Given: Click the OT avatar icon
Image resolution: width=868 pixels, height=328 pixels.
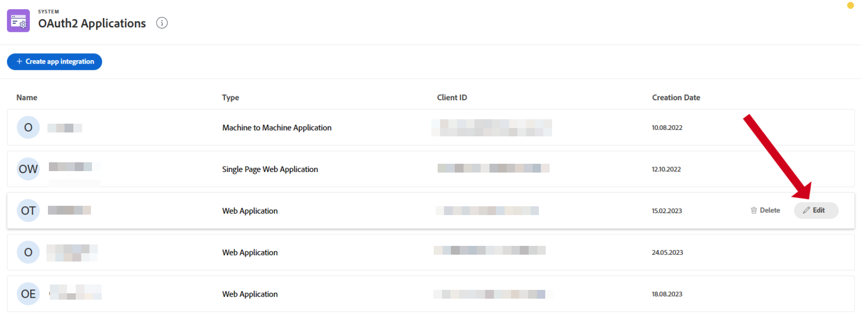Looking at the screenshot, I should pos(28,211).
